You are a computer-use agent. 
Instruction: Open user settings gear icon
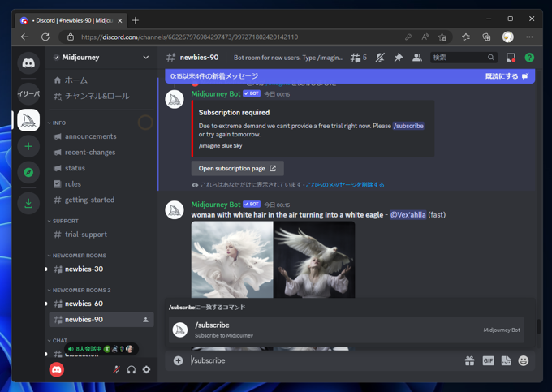coord(146,369)
